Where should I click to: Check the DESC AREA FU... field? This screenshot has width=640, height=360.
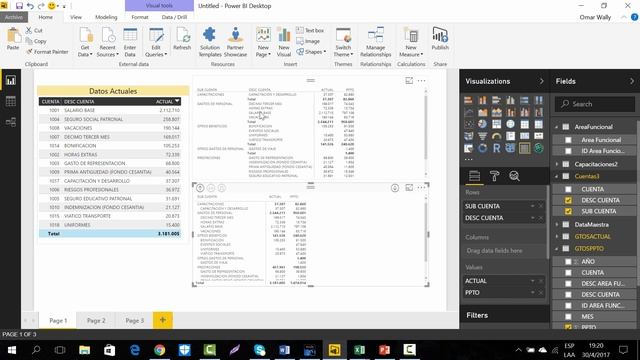coord(568,283)
